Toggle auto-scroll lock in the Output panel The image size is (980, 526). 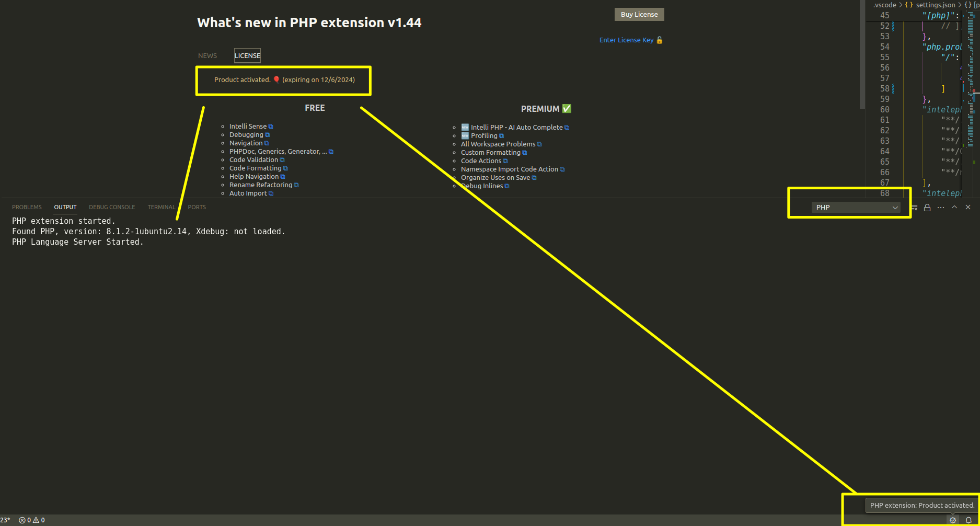[927, 208]
